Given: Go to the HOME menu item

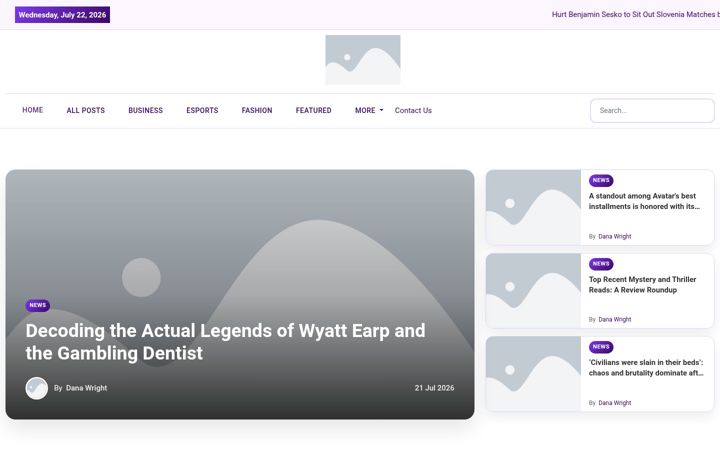Looking at the screenshot, I should pyautogui.click(x=33, y=110).
